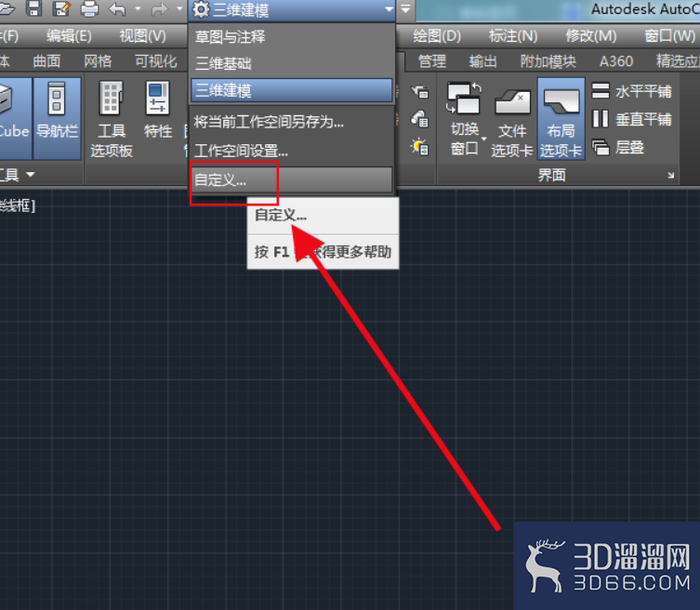Open the Redo history dropdown arrow
This screenshot has width=700, height=610.
point(180,8)
